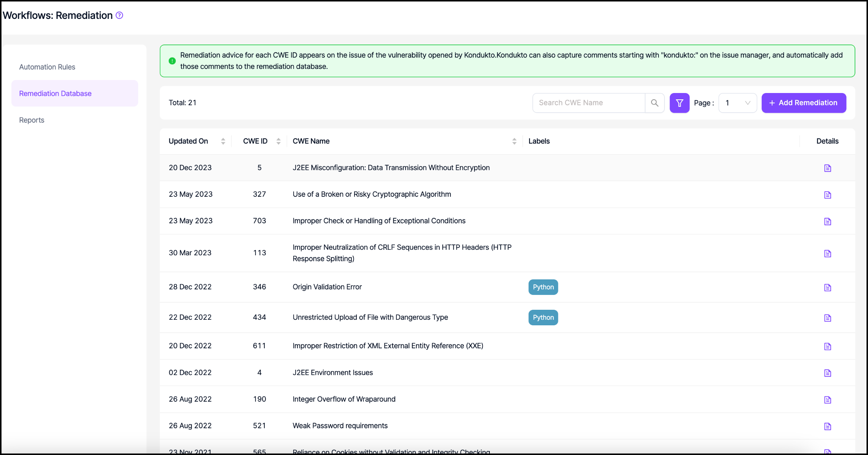Sort table by Updated On column
Screen dimensions: 868x455
click(223, 141)
